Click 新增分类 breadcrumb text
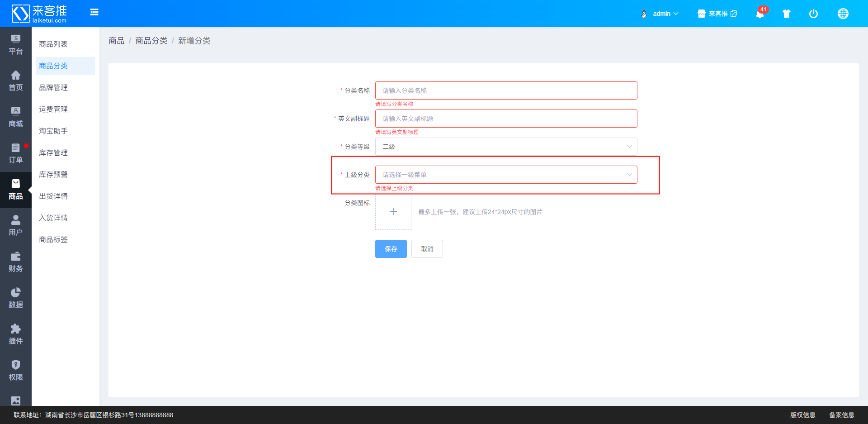This screenshot has height=424, width=868. pos(194,41)
